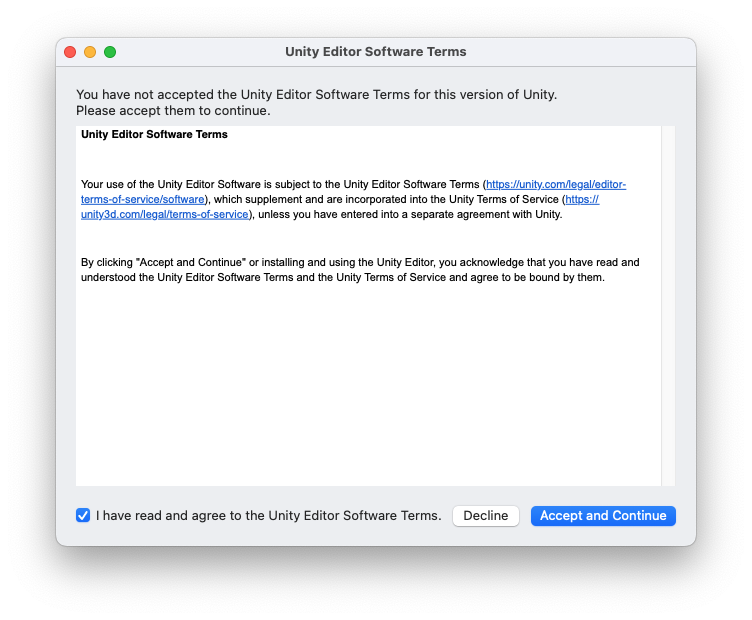The image size is (752, 620).
Task: Zoom the window with the green button
Action: coord(110,52)
